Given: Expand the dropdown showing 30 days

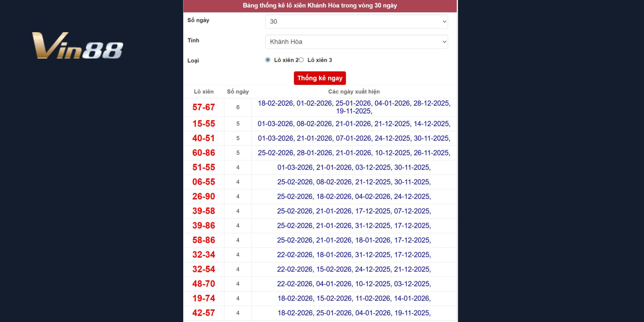Looking at the screenshot, I should coord(356,21).
